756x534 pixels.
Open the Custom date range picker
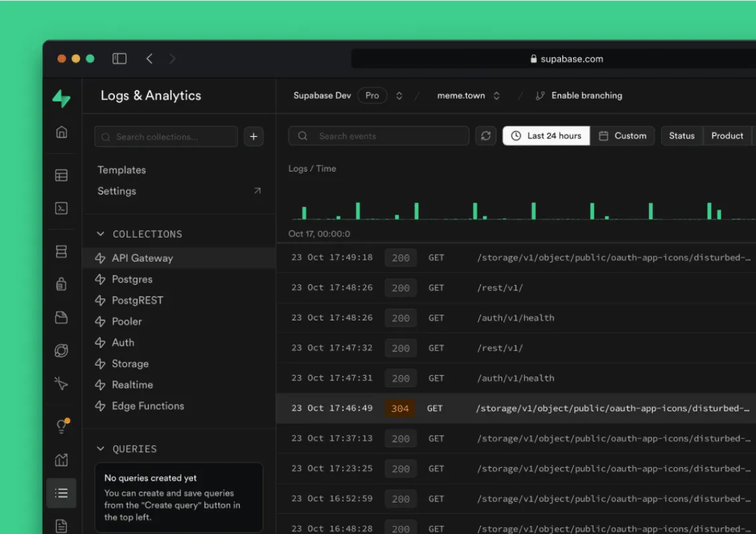pos(622,136)
